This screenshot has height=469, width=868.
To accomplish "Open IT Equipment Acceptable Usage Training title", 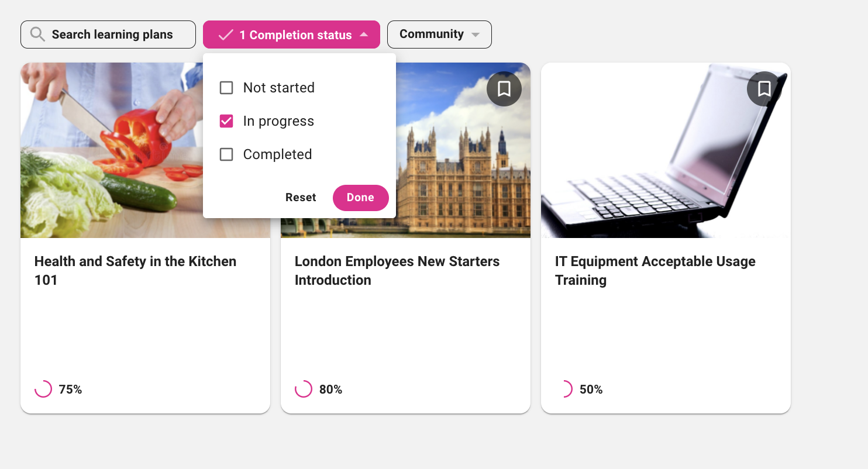I will (655, 270).
